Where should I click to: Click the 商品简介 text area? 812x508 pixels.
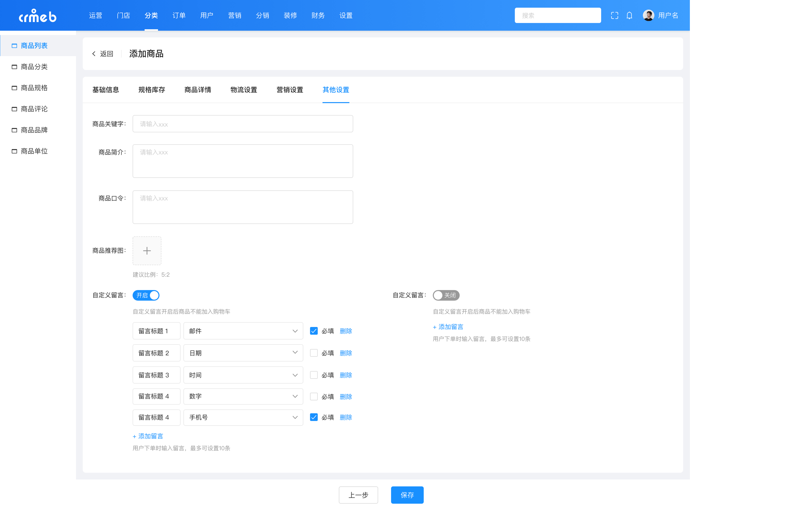point(243,161)
